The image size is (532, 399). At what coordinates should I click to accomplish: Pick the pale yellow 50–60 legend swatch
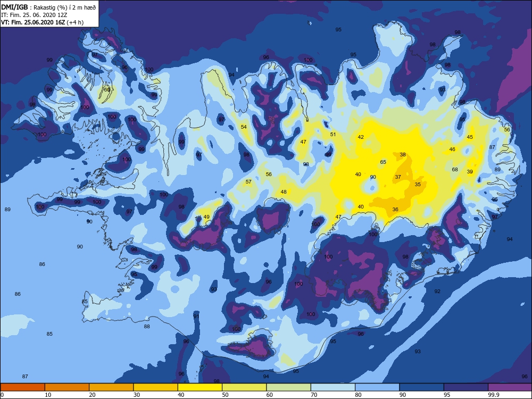tap(244, 387)
